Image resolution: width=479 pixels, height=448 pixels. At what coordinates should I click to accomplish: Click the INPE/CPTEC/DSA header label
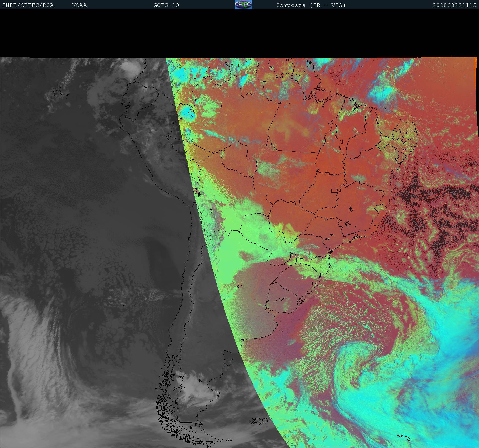[28, 5]
